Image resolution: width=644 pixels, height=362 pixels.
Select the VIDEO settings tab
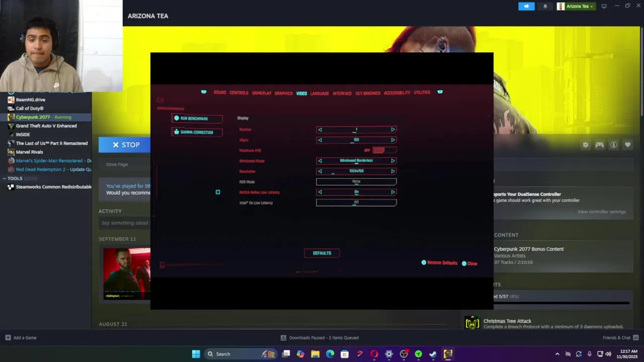pyautogui.click(x=301, y=93)
